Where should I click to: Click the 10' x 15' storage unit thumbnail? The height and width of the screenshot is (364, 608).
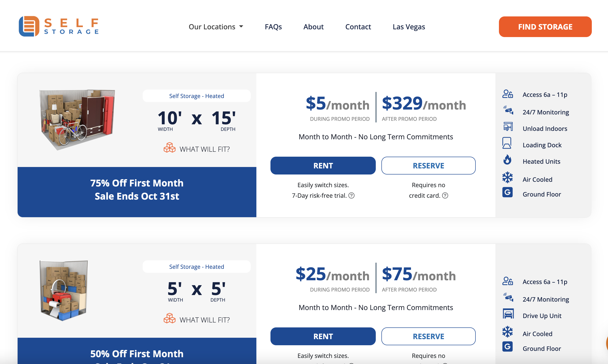click(x=77, y=119)
